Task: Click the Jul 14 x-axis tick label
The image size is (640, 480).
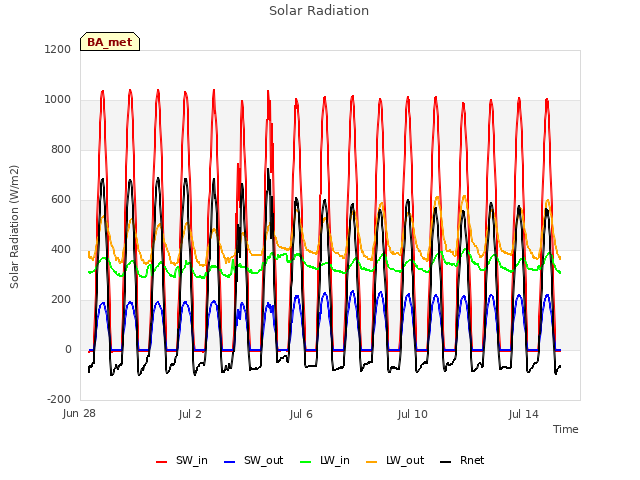Action: [x=523, y=414]
